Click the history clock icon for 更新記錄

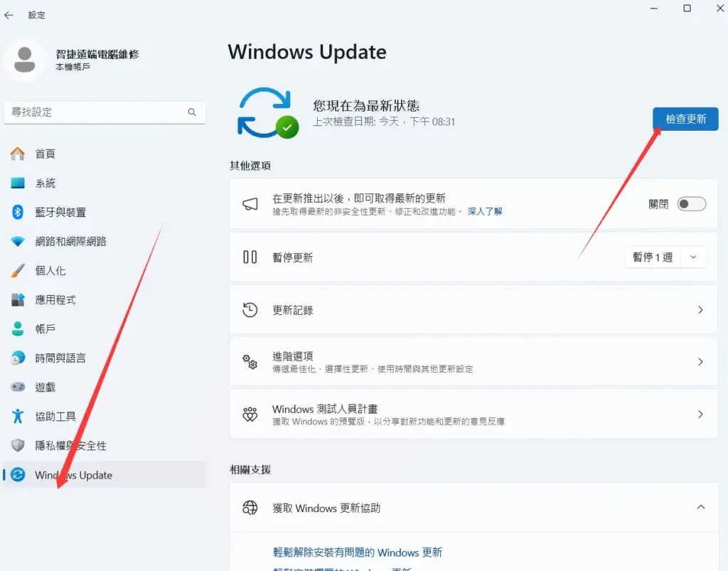pos(250,309)
